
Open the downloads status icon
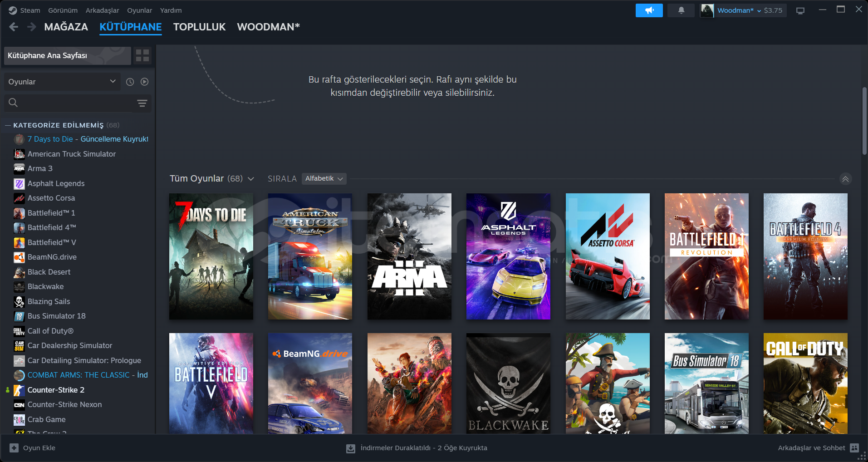351,448
